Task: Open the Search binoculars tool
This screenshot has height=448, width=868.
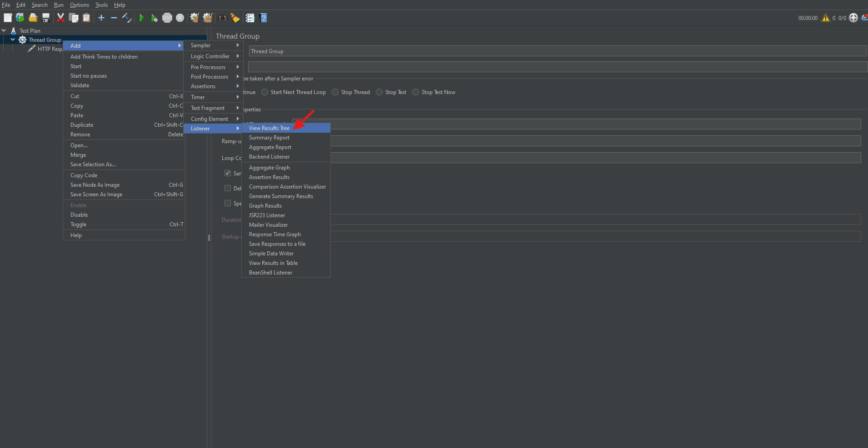Action: (222, 18)
